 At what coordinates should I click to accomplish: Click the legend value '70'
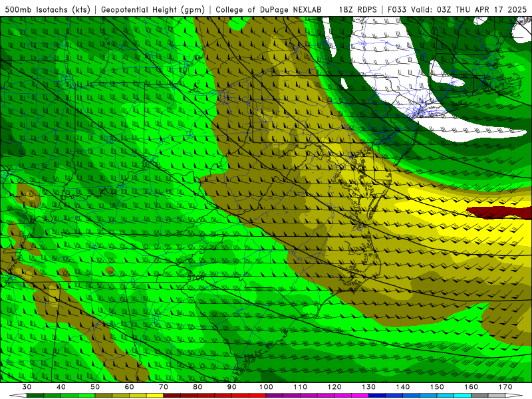tap(163, 387)
